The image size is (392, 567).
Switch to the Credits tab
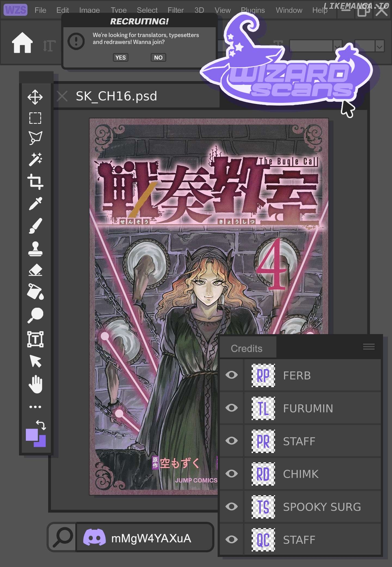246,348
